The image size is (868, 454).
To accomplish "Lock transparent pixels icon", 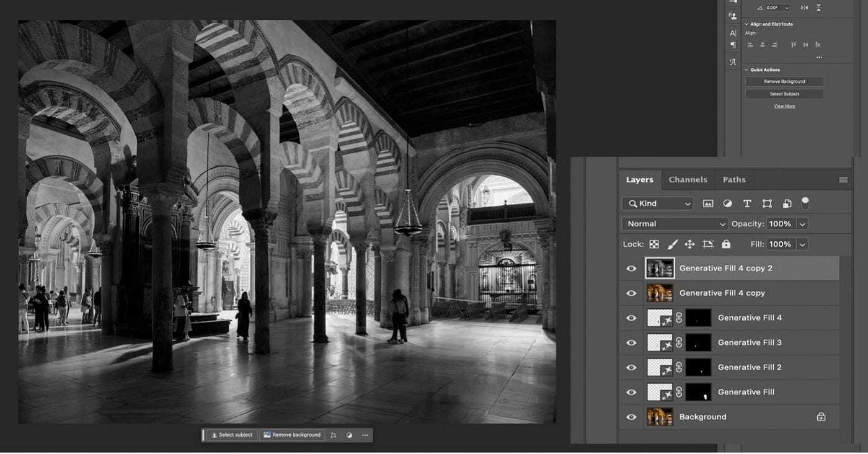I will (x=654, y=244).
